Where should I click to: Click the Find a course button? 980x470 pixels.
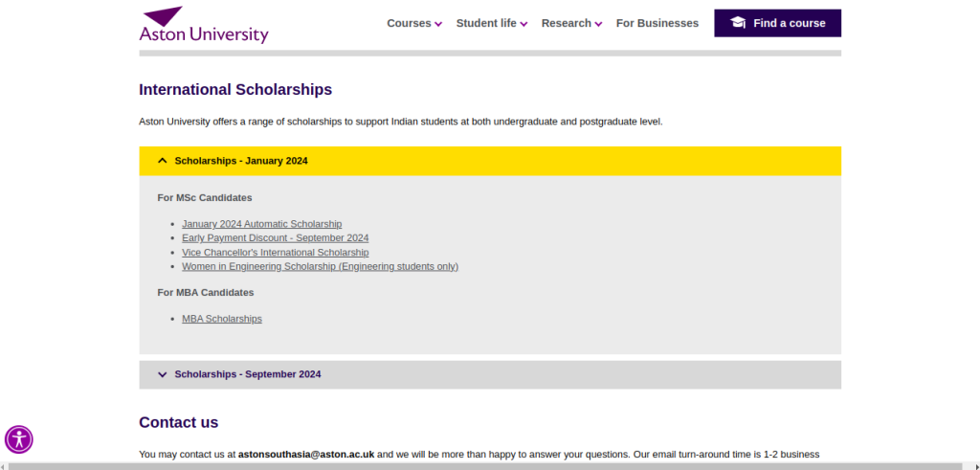[777, 23]
